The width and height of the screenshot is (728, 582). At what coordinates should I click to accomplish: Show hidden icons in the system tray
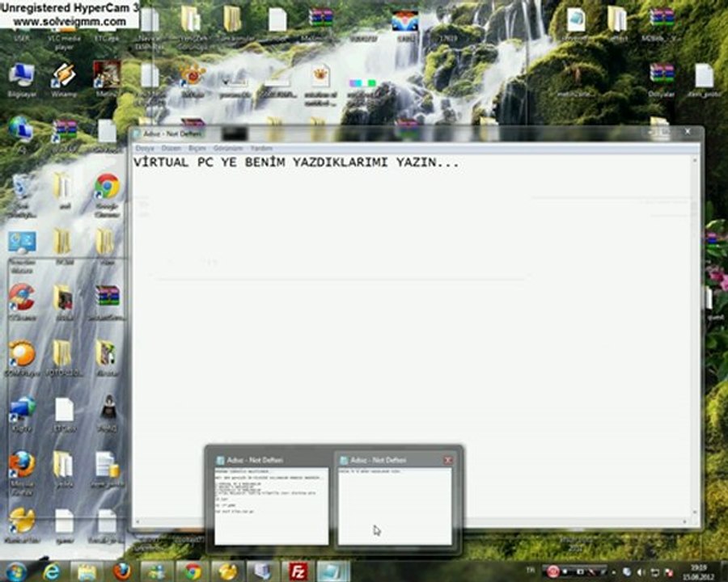click(613, 573)
